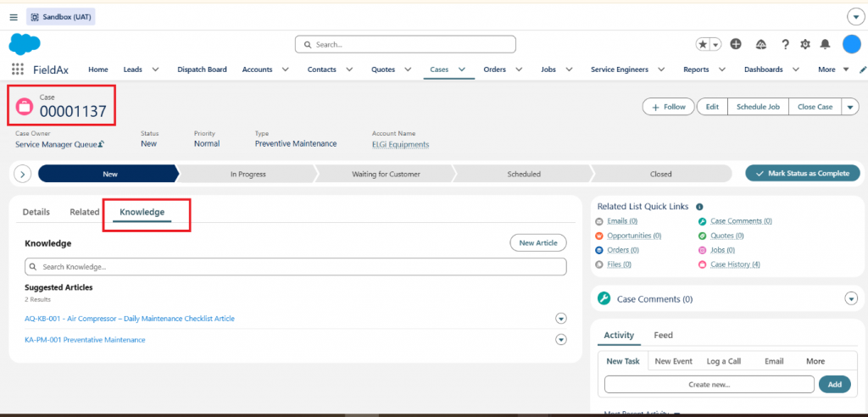Click the notifications bell icon
This screenshot has height=417, width=868.
(825, 44)
